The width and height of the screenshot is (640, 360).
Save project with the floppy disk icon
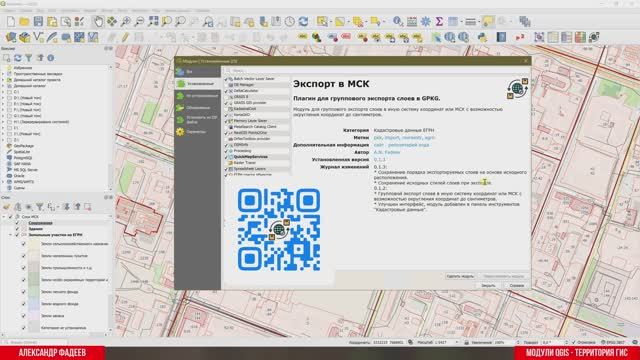38,22
